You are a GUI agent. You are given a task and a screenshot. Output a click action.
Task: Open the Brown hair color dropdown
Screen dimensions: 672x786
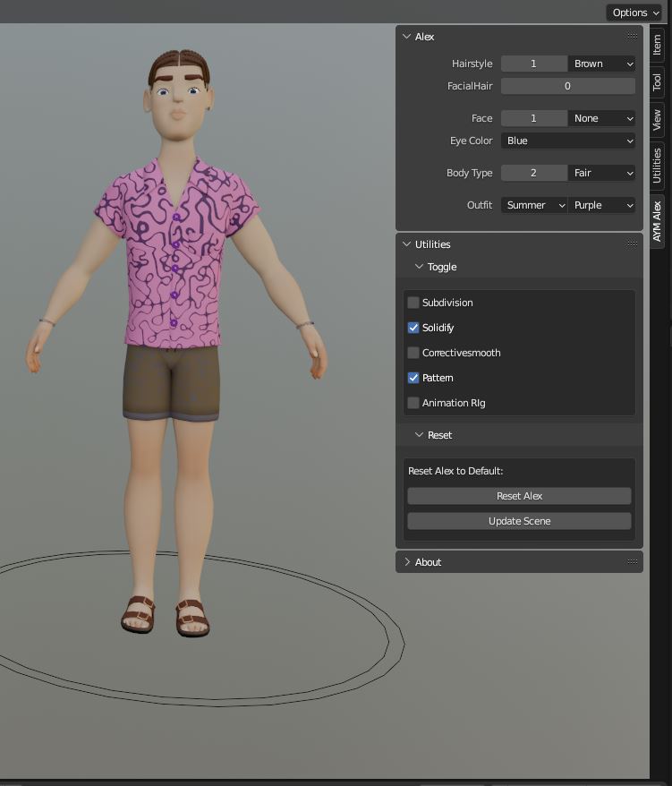(x=601, y=64)
